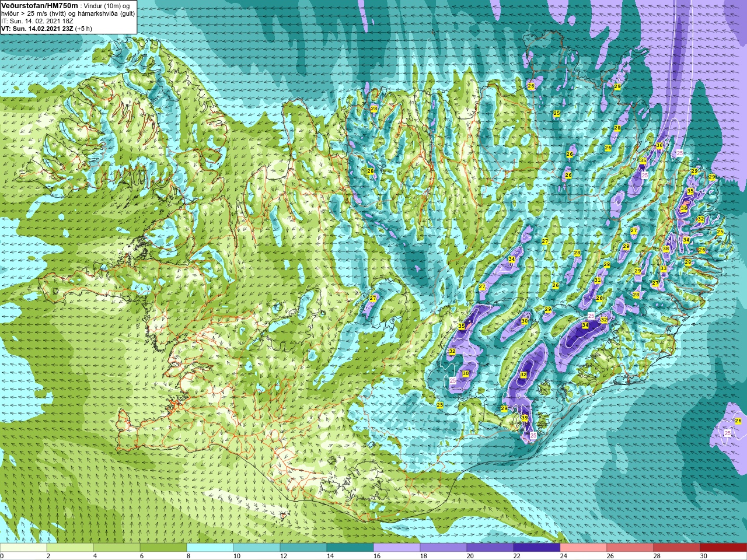Select the 10–12 m/s turquoise legend swatch

click(x=257, y=548)
